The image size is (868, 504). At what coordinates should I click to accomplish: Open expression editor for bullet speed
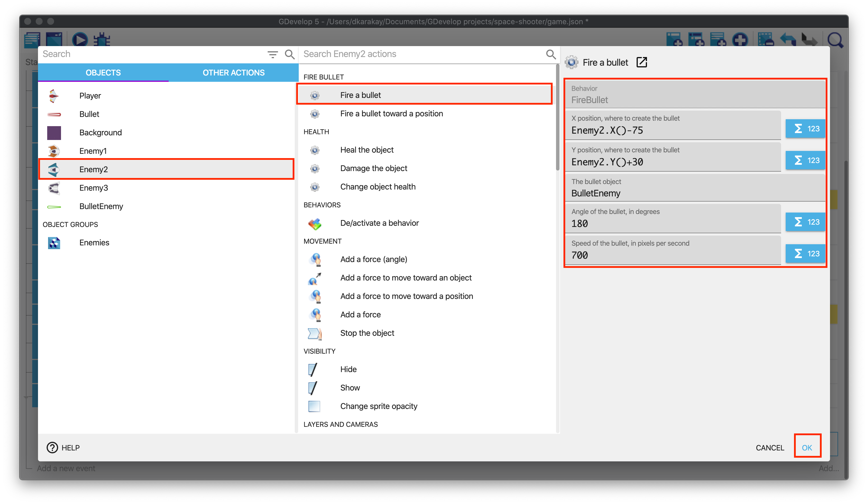(805, 254)
